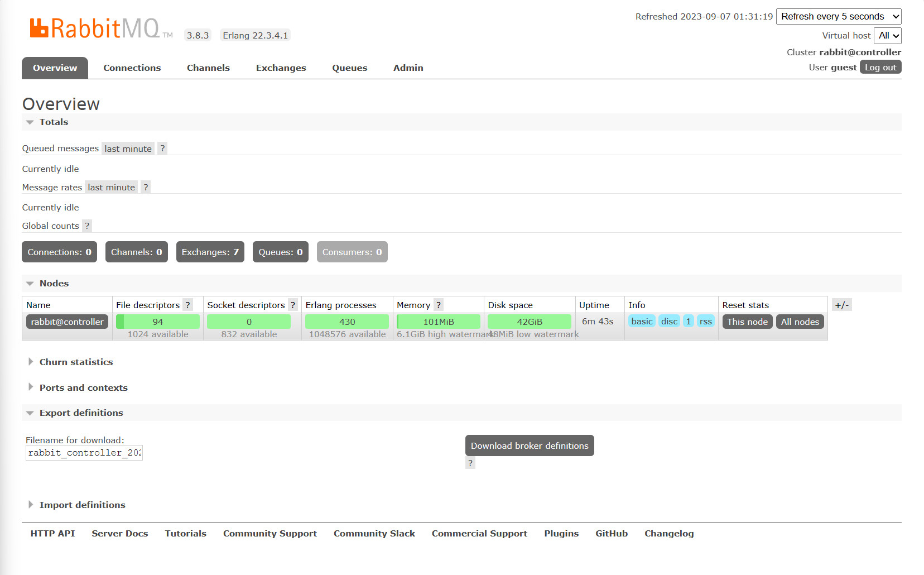The width and height of the screenshot is (924, 575).
Task: Click the 6m 43s uptime value
Action: (598, 322)
